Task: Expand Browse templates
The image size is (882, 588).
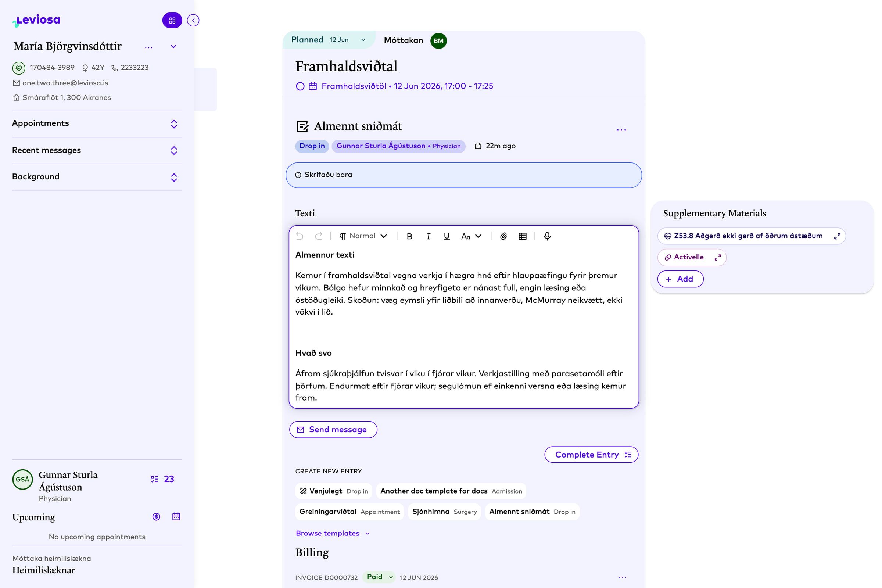Action: tap(333, 533)
